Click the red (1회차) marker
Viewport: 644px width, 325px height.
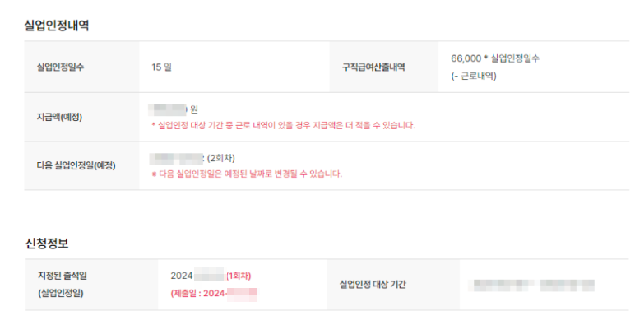coord(239,276)
